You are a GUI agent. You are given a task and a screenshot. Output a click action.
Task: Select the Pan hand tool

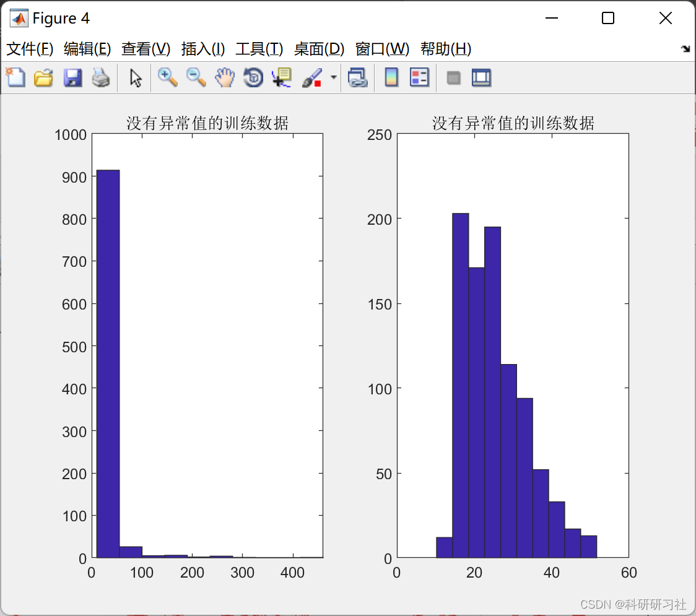pyautogui.click(x=225, y=77)
